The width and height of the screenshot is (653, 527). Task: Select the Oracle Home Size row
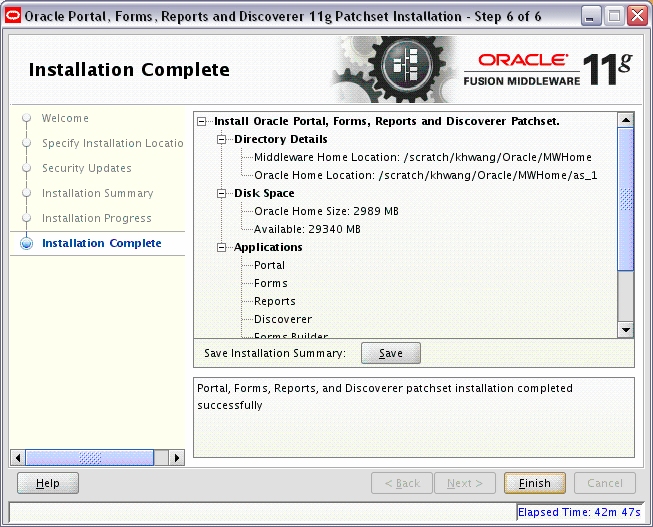(x=326, y=212)
